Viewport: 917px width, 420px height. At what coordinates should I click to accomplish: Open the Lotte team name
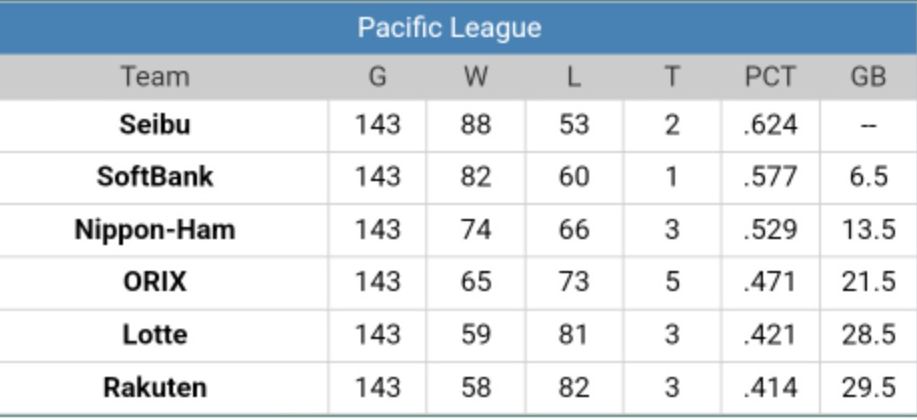(x=154, y=334)
